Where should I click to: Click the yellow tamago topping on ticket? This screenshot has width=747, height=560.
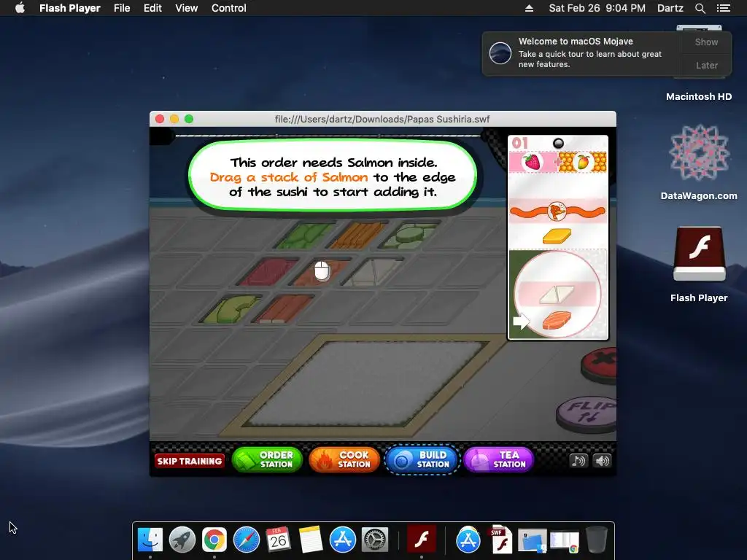pos(557,236)
